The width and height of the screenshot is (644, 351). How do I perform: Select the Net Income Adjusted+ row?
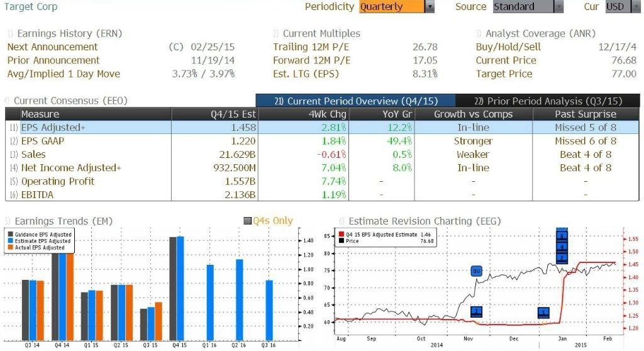pos(323,168)
